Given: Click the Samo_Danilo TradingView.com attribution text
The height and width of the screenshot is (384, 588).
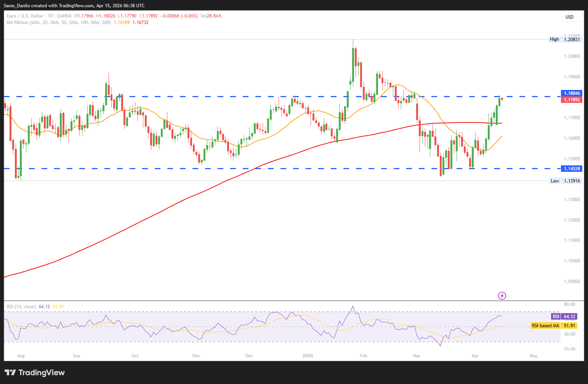Looking at the screenshot, I should [x=74, y=6].
